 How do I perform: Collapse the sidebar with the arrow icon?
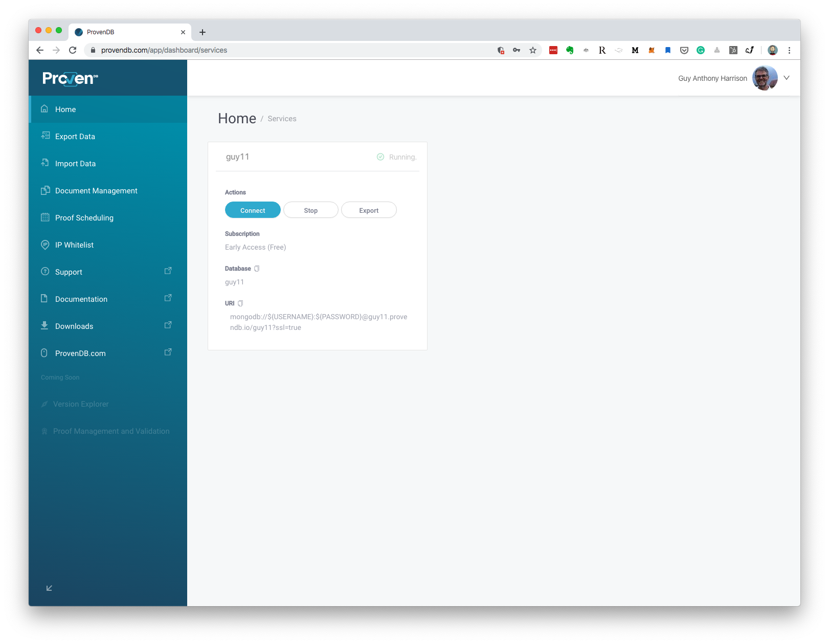coord(49,588)
